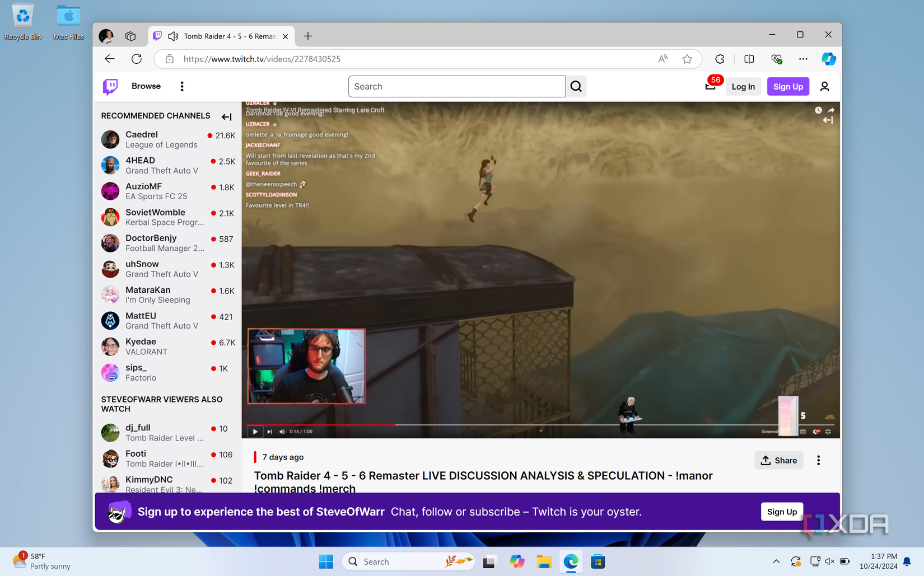
Task: Toggle subtitles in the video player
Action: point(803,432)
